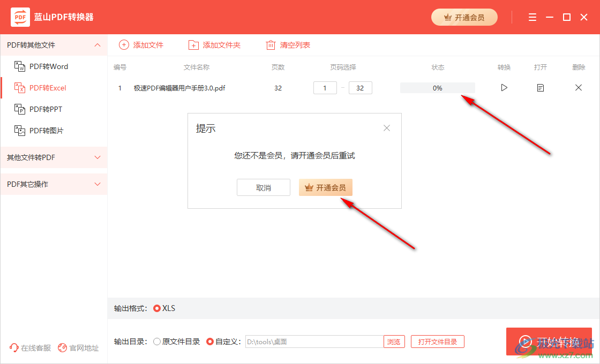Click the 0% conversion progress bar
600x364 pixels.
(x=437, y=88)
